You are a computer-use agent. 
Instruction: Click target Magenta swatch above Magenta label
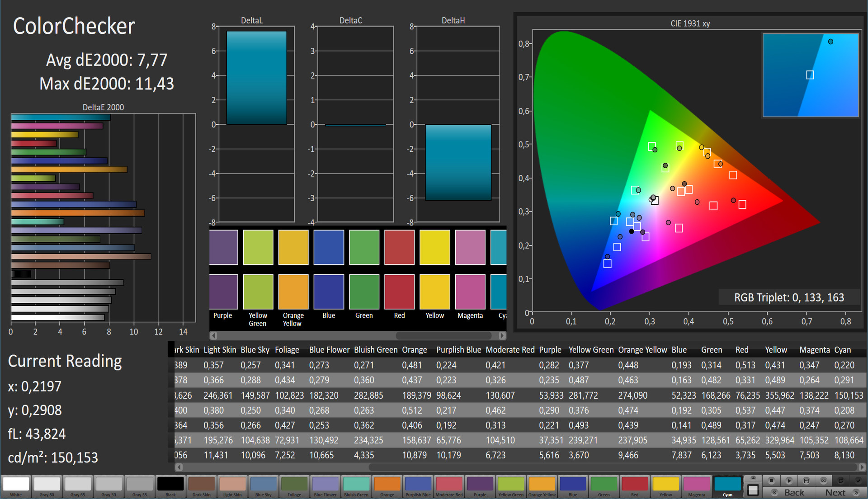point(470,292)
